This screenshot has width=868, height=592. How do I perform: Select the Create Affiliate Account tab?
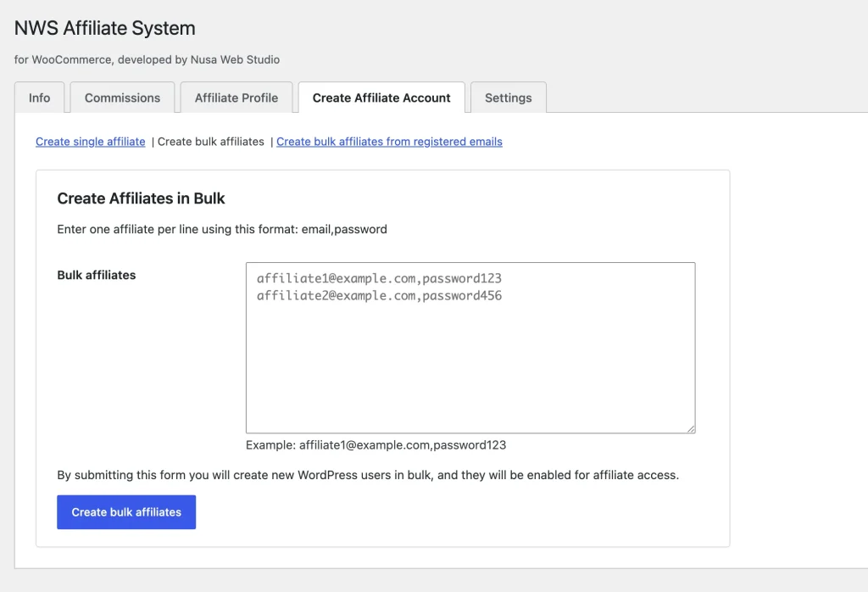pyautogui.click(x=381, y=98)
